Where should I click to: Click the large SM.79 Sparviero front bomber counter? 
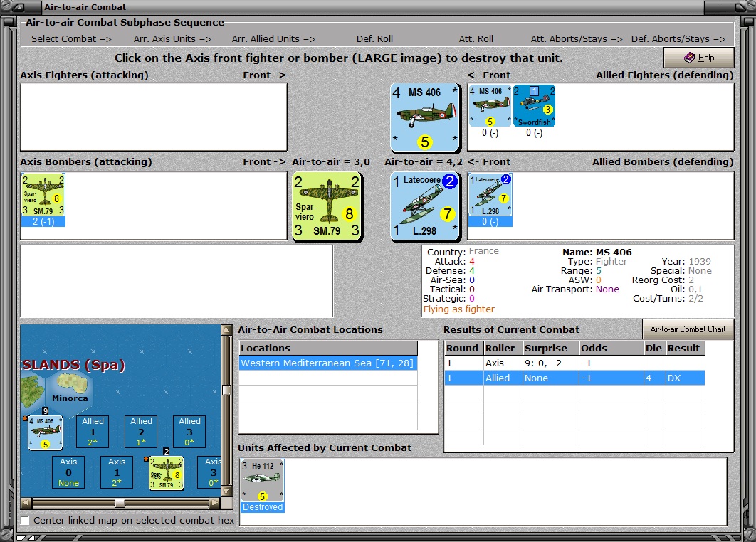pos(327,206)
